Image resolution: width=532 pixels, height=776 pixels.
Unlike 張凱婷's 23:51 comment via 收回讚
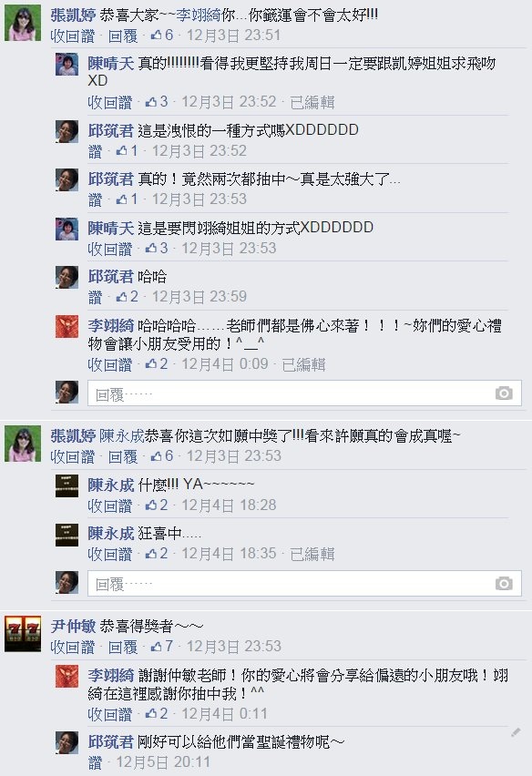(72, 36)
